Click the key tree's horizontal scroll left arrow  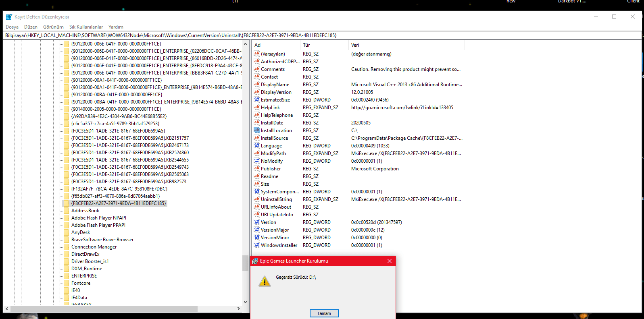click(7, 309)
